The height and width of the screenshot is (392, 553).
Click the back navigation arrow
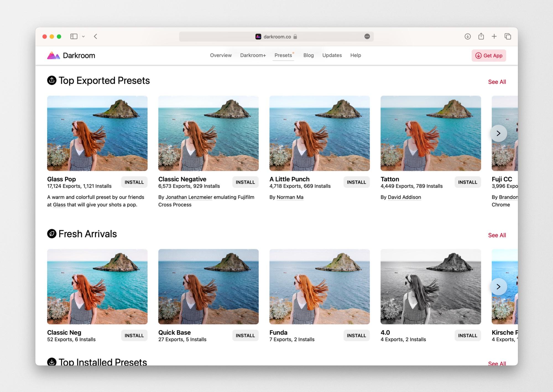pyautogui.click(x=95, y=36)
